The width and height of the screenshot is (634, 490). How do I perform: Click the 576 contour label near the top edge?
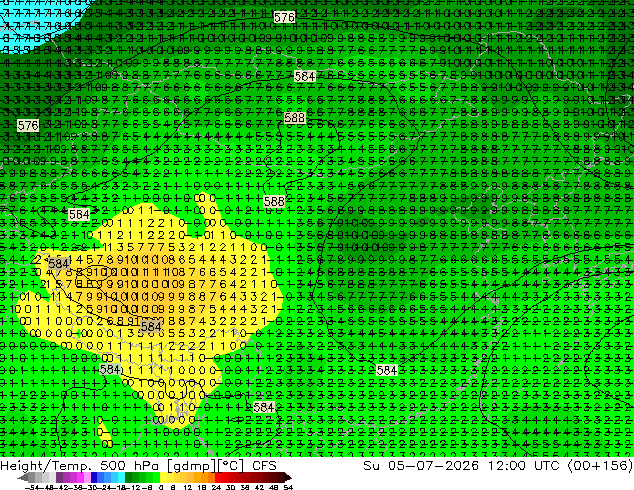pyautogui.click(x=284, y=17)
